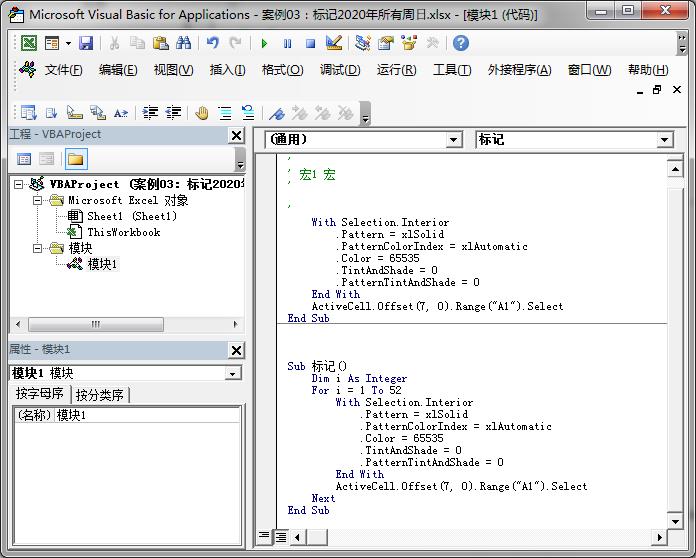
Task: Click List Properties/Methods icon in Edit toolbar
Action: (29, 113)
